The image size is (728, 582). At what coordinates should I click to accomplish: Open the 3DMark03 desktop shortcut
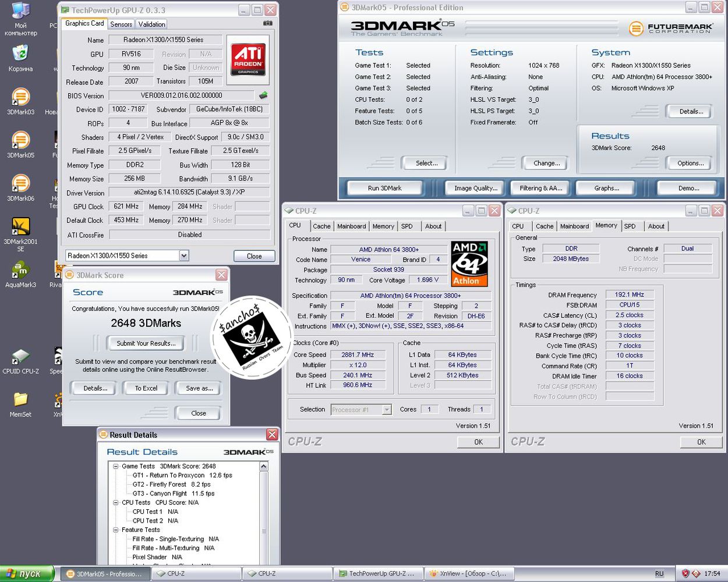click(x=20, y=101)
